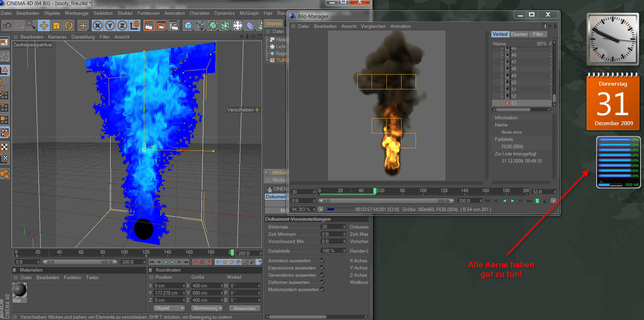This screenshot has height=320, width=644.
Task: Adjust the Detailstufe 100 % stepper
Action: [344, 251]
